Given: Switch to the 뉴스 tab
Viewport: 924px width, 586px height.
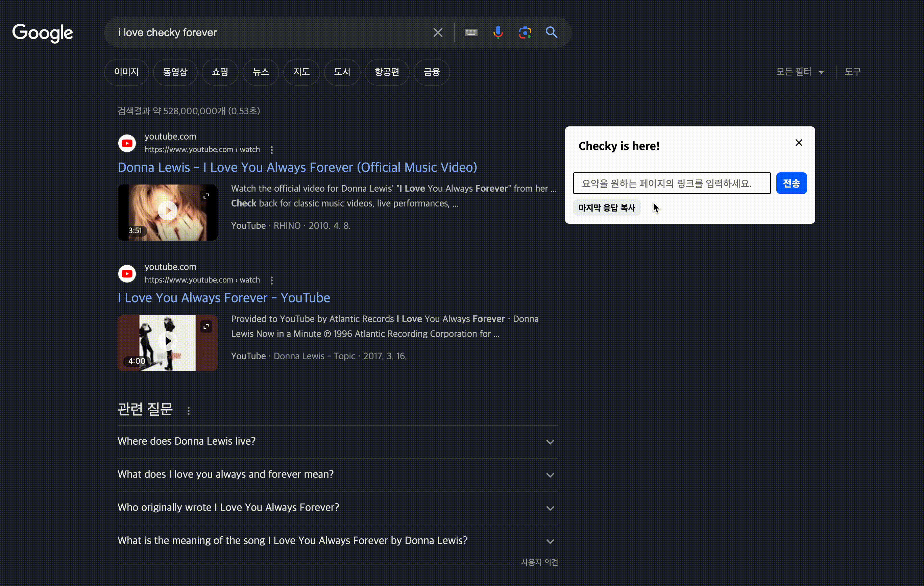Looking at the screenshot, I should point(261,72).
